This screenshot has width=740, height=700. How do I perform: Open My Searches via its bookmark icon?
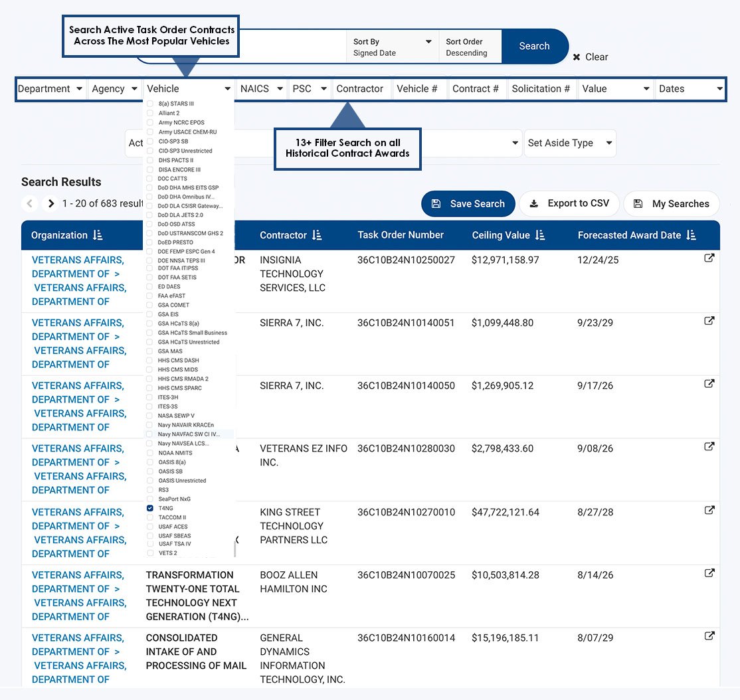click(639, 204)
